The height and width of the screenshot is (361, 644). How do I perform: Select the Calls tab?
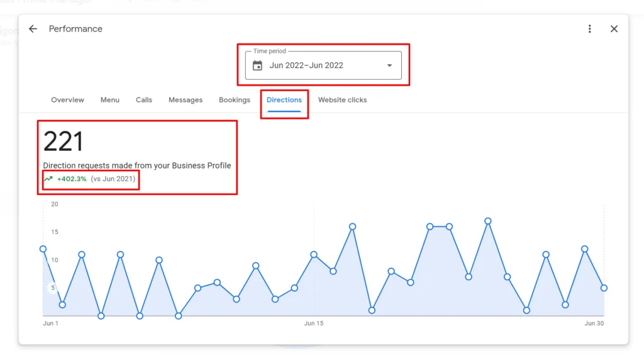pos(144,100)
